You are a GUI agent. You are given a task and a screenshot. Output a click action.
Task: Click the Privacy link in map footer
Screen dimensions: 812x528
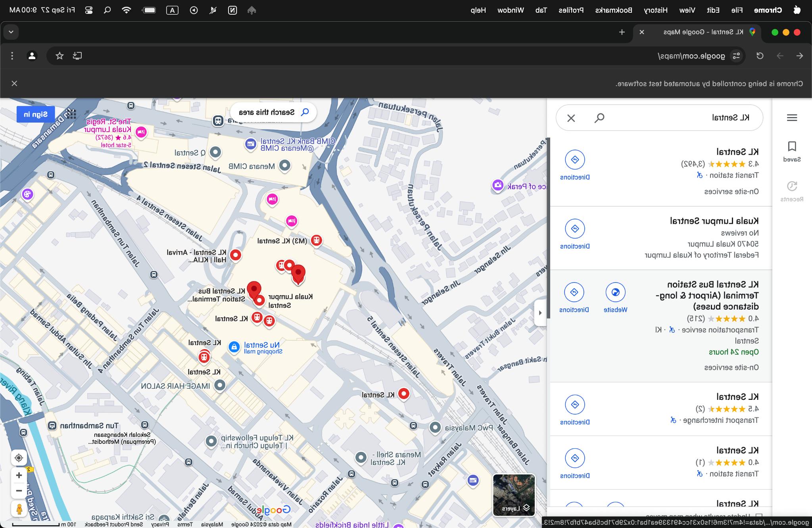tap(160, 524)
